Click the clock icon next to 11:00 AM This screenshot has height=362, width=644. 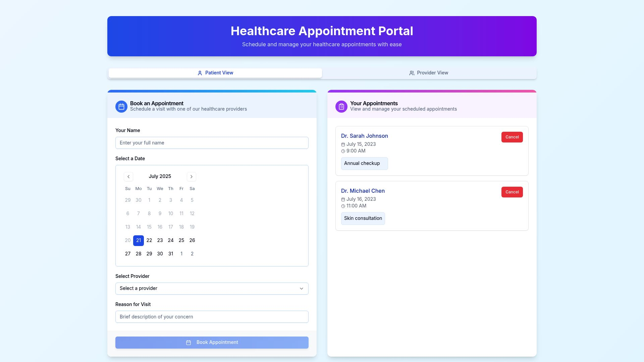tap(343, 206)
